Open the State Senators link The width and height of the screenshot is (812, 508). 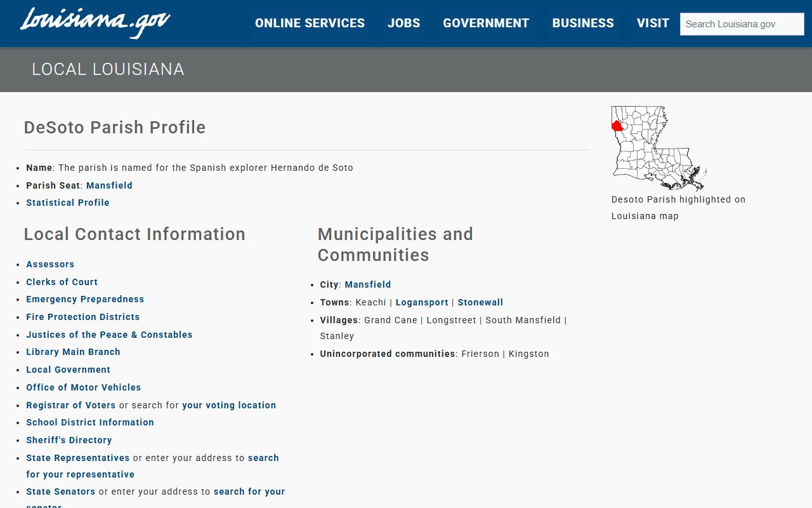coord(60,491)
